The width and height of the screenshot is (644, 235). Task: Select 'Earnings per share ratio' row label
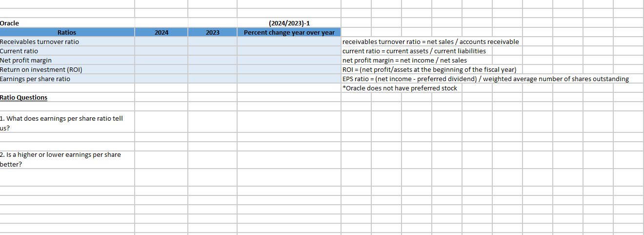coord(67,79)
